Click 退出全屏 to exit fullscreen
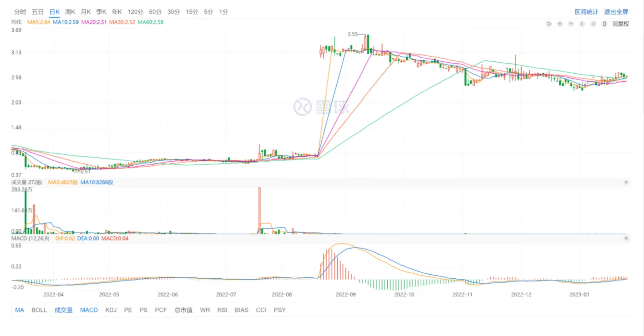644x336 pixels. [x=616, y=12]
